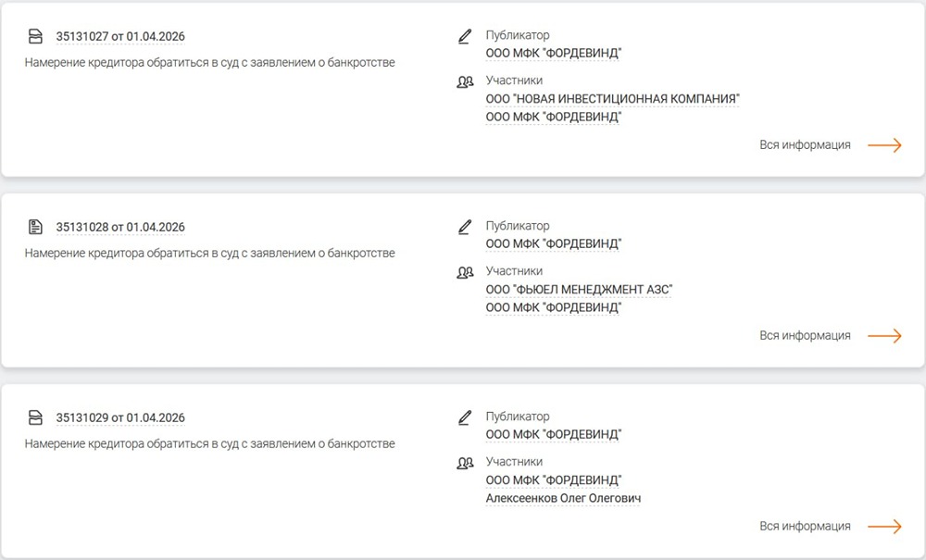
Task: Open message number 35131028 от 01.04.2026
Action: [x=120, y=226]
